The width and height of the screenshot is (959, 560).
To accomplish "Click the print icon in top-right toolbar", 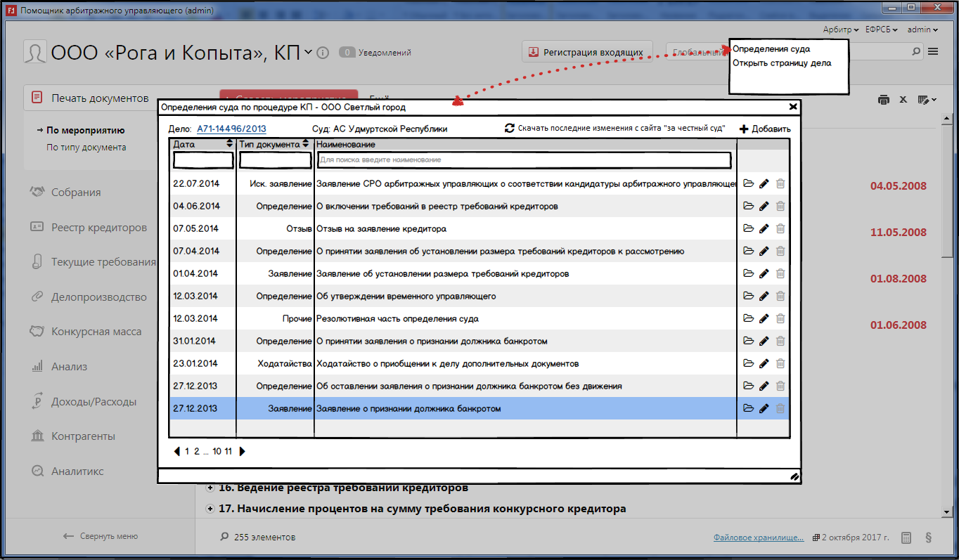I will pos(884,100).
